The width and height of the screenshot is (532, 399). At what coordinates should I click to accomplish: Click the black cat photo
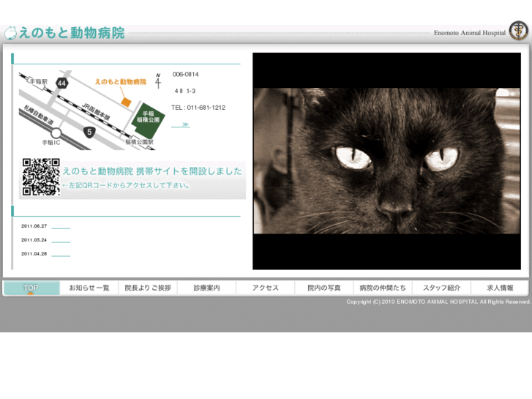click(x=387, y=161)
